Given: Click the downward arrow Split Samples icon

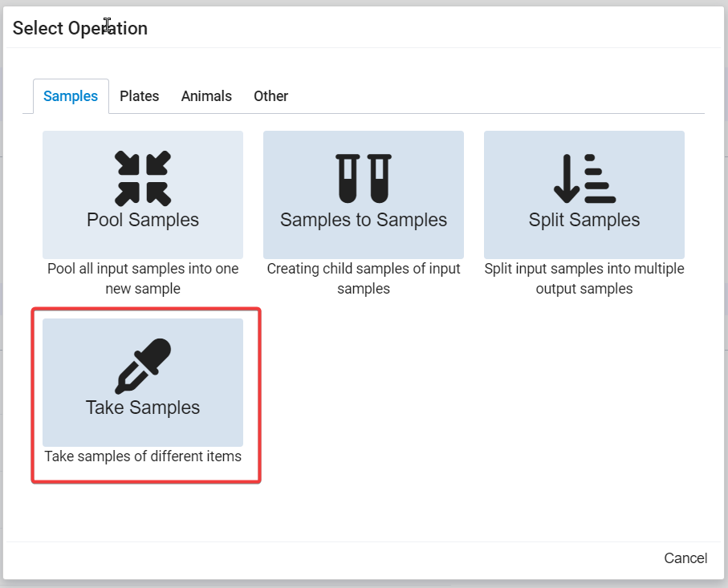Looking at the screenshot, I should pyautogui.click(x=584, y=178).
